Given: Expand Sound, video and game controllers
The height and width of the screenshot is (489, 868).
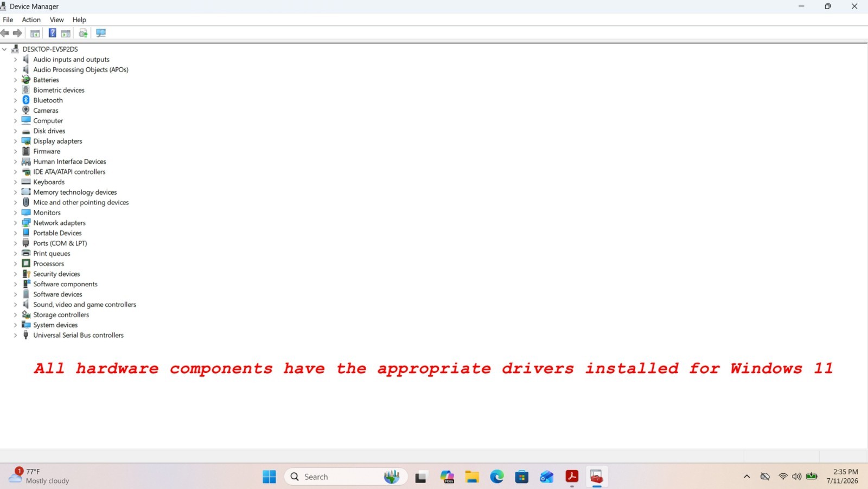Looking at the screenshot, I should pos(15,305).
